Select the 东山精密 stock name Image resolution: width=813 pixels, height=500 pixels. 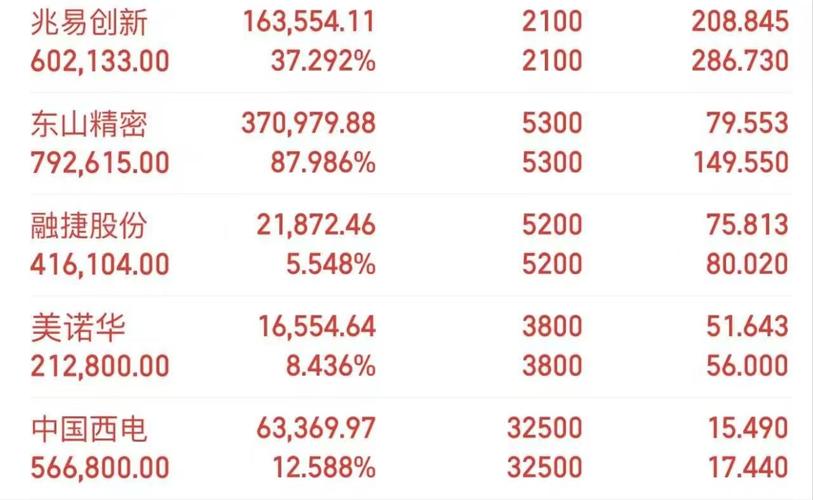89,123
